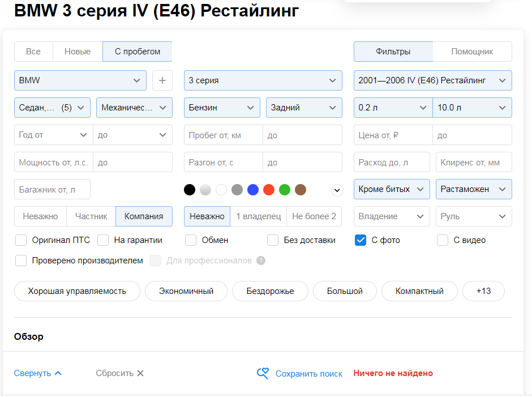Click the Бездорожье tag
The height and width of the screenshot is (397, 532).
[x=270, y=291]
